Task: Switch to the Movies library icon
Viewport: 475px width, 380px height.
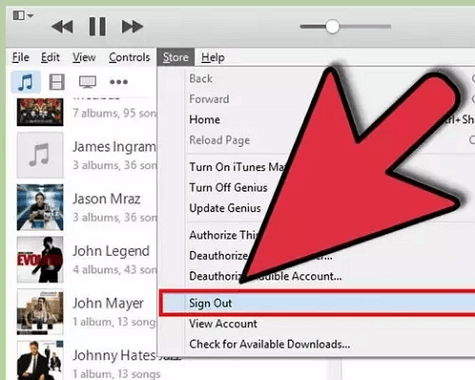Action: point(57,82)
